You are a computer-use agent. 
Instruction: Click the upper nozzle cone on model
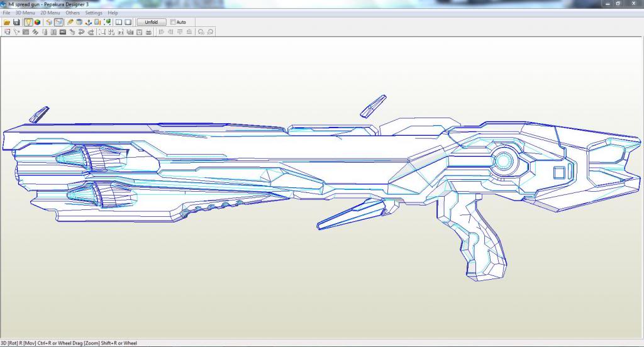click(x=75, y=158)
